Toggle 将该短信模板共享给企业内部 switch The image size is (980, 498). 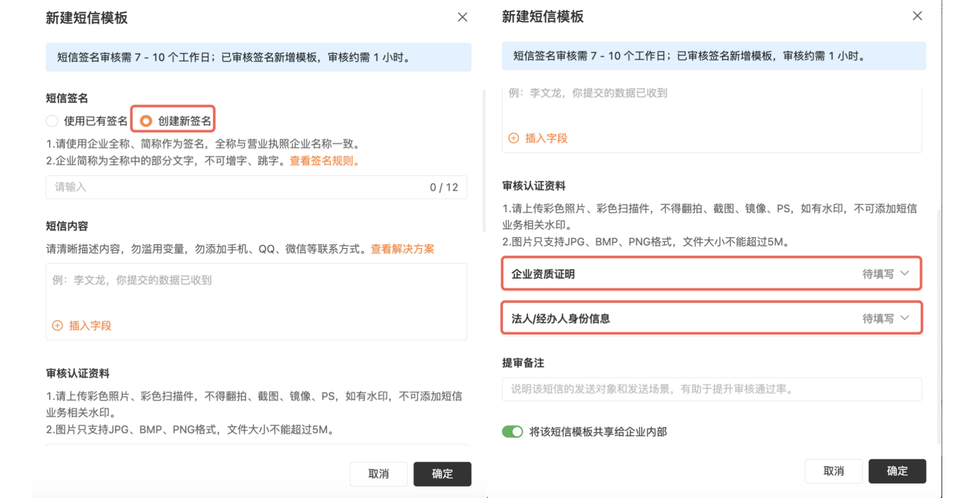click(x=513, y=432)
